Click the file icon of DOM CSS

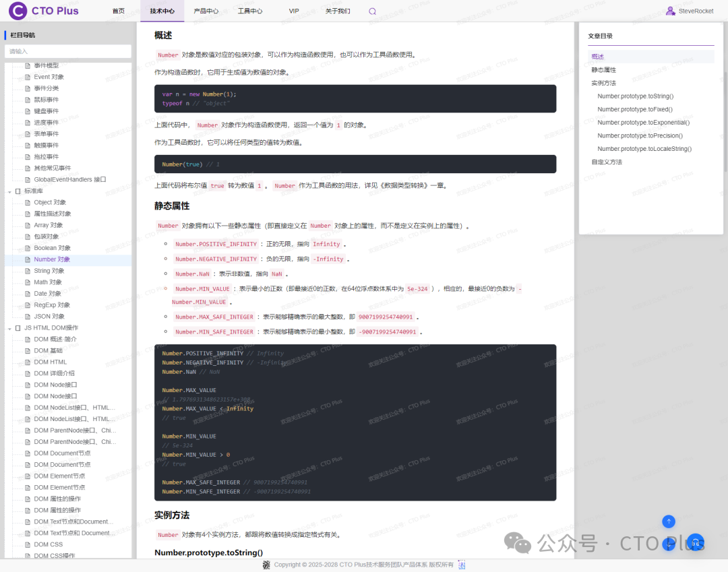28,544
